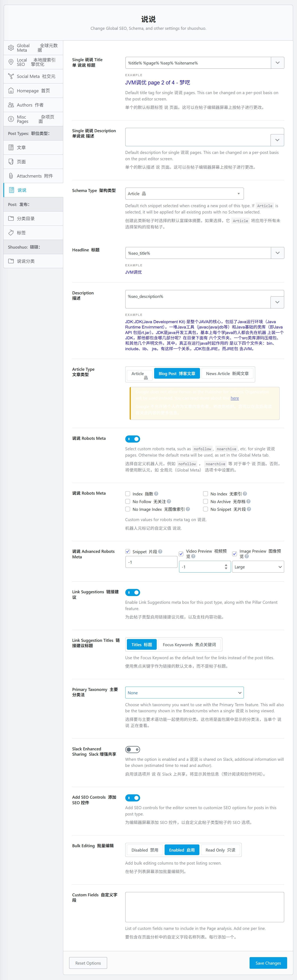297x980 pixels.
Task: Uncheck the Video Preview checkbox
Action: coord(181,554)
